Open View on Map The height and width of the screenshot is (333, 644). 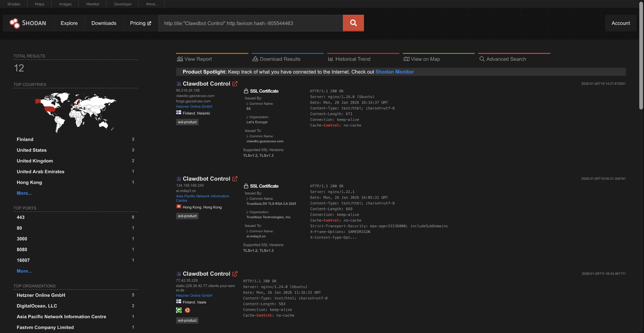tap(422, 59)
